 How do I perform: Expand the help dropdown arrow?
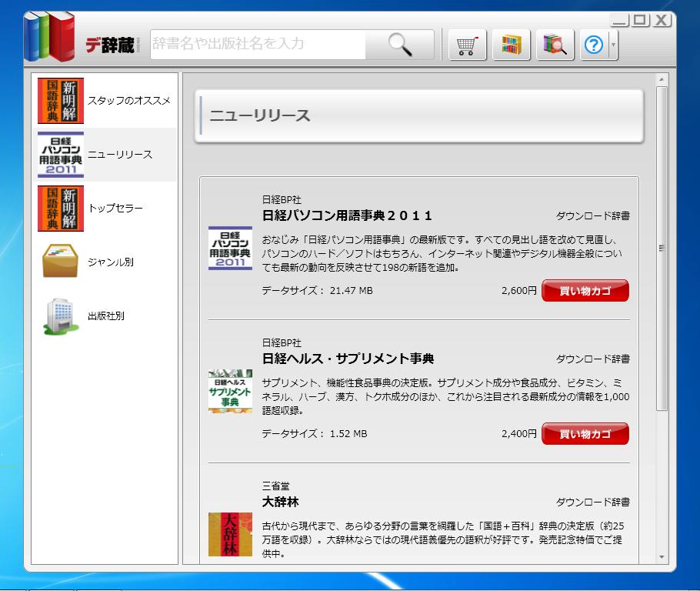[x=613, y=45]
